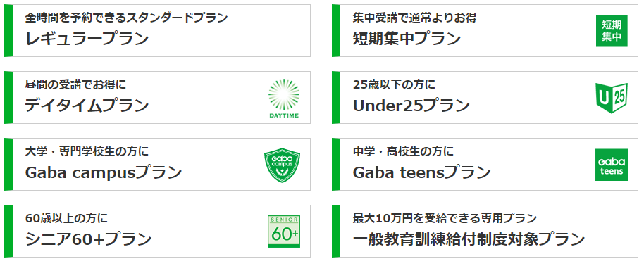Screen dimensions: 644x266
Task: Click subtitle 全時間を予約できるスタンダードプラン
Action: [x=126, y=18]
